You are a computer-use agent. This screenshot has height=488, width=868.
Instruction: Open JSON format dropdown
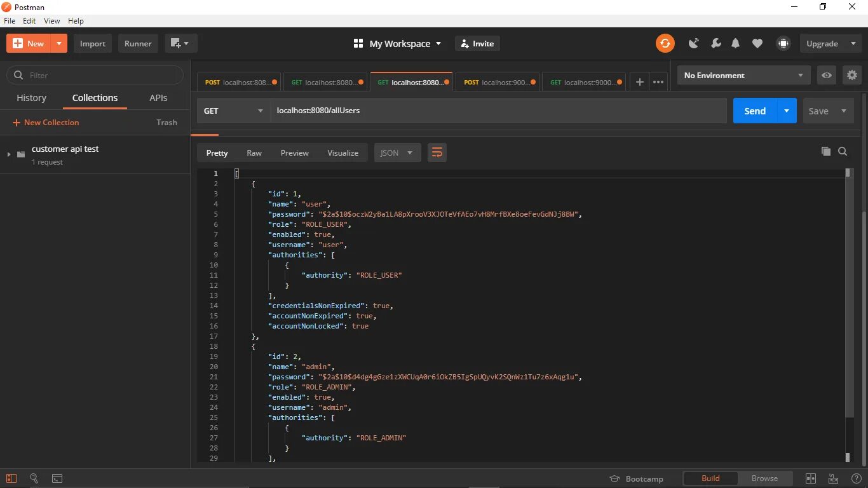pyautogui.click(x=397, y=152)
